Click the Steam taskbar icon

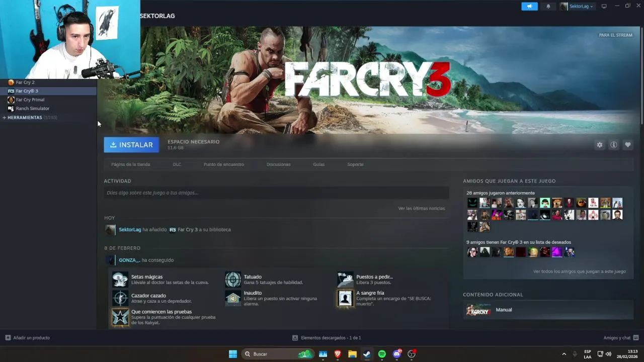pyautogui.click(x=367, y=354)
